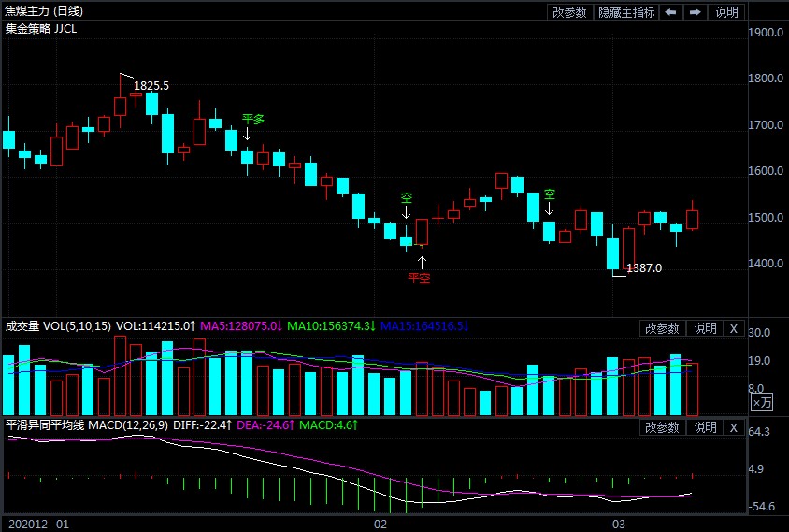Open 说明 in the volume panel

705,329
